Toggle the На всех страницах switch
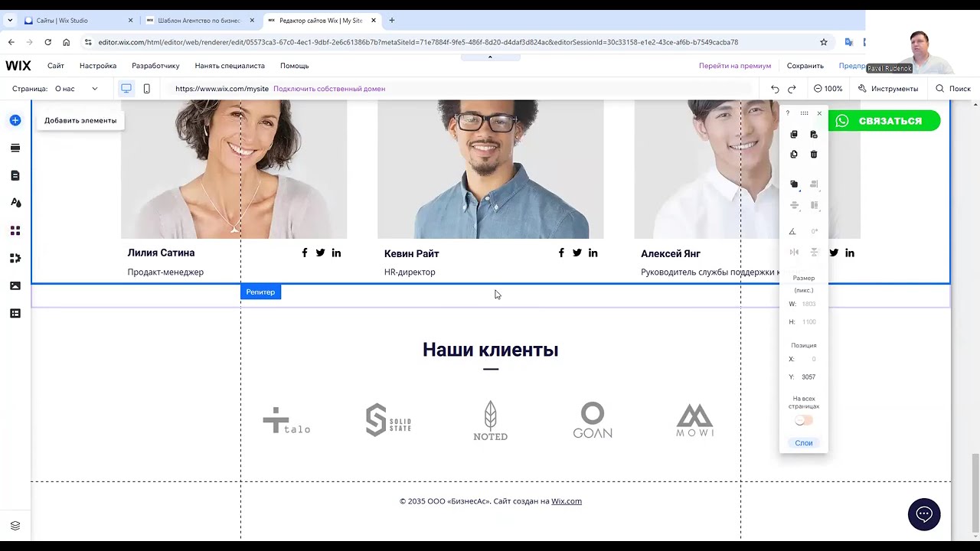The image size is (980, 551). pyautogui.click(x=803, y=420)
